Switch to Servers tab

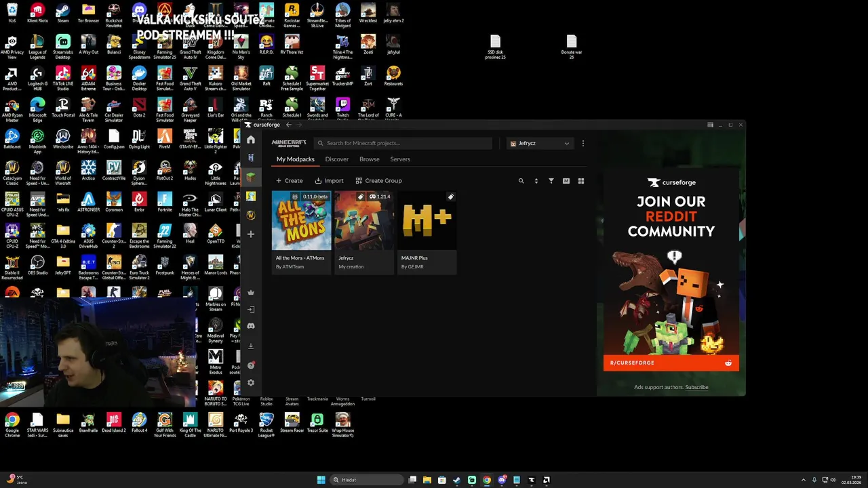[400, 159]
